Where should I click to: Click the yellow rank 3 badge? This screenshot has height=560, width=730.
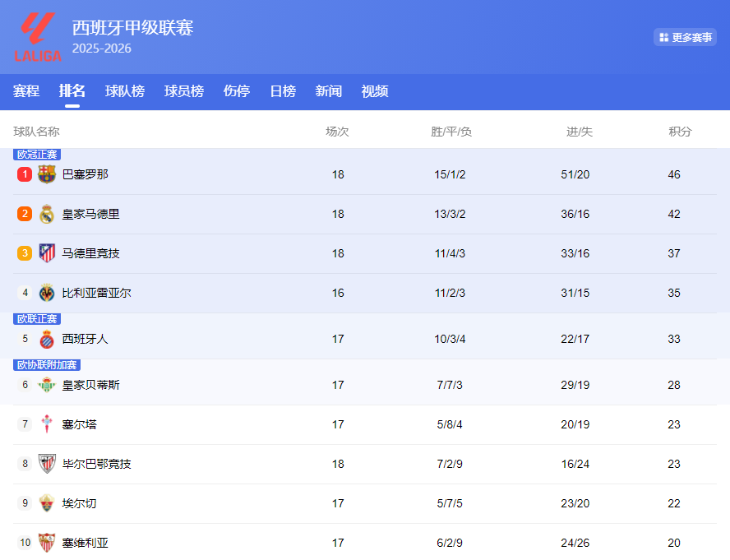[x=25, y=253]
